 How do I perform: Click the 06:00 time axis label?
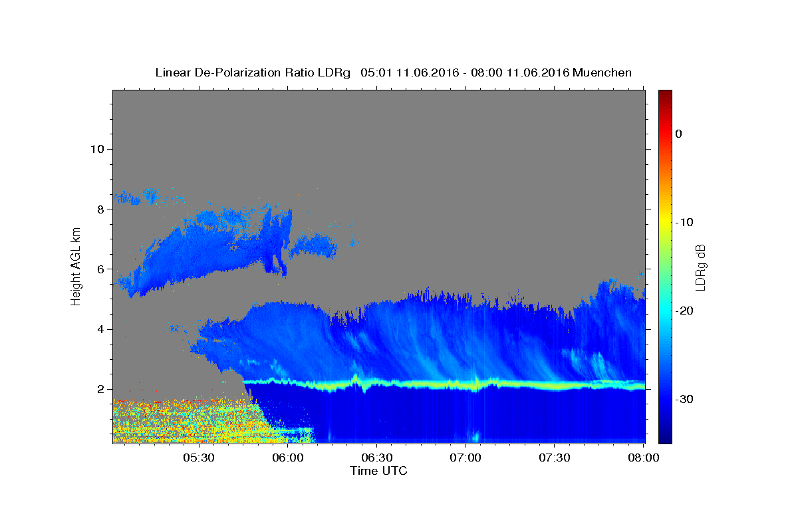287,458
